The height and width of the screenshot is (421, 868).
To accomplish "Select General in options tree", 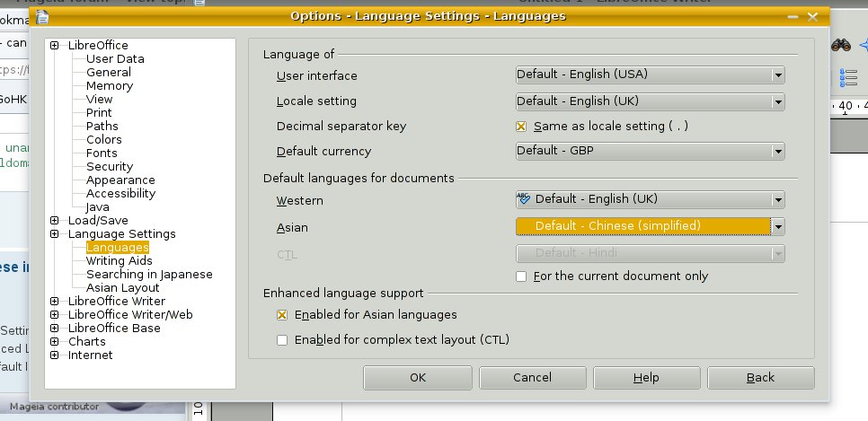I will click(109, 73).
